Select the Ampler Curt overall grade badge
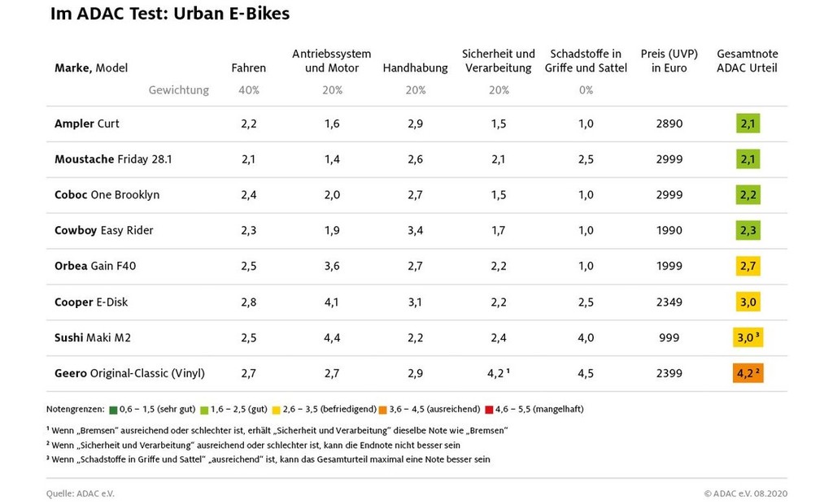Screen dimensions: 833x504 [x=748, y=124]
